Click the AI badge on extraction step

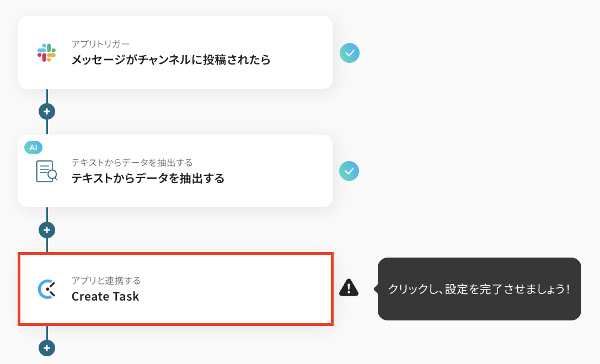(x=34, y=147)
